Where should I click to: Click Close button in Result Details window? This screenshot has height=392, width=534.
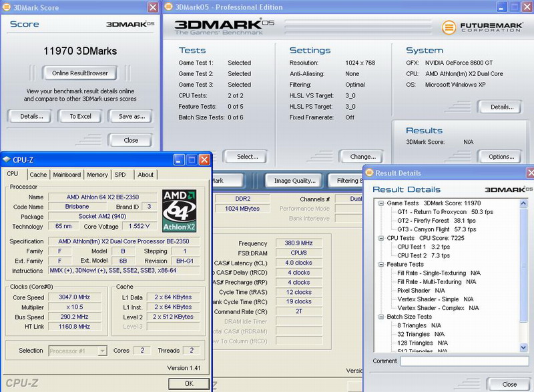(509, 384)
